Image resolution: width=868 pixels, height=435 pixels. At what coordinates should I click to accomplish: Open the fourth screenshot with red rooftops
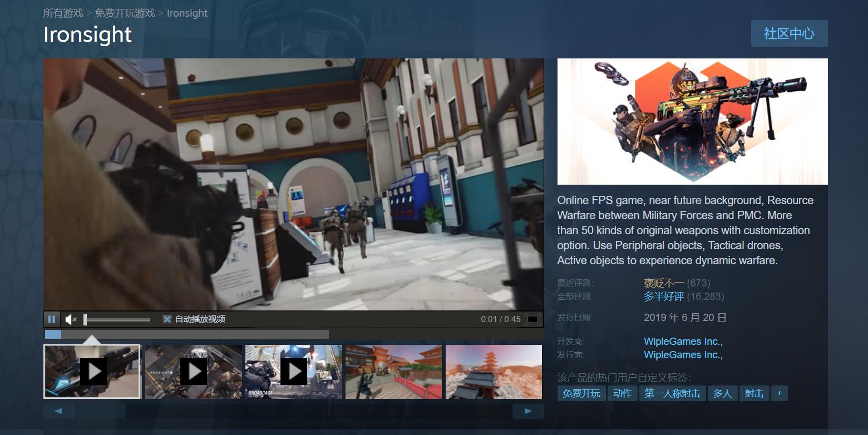click(394, 372)
